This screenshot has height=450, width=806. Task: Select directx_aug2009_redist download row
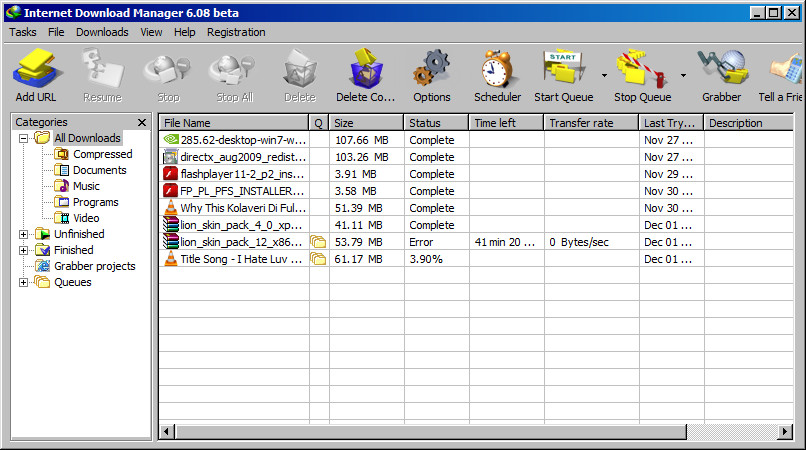click(x=476, y=157)
